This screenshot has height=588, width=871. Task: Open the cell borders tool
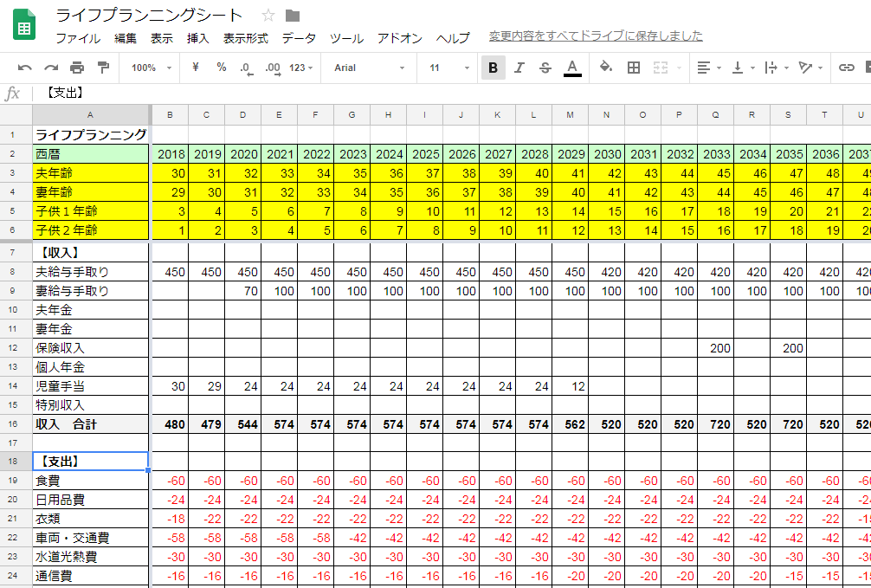click(634, 68)
